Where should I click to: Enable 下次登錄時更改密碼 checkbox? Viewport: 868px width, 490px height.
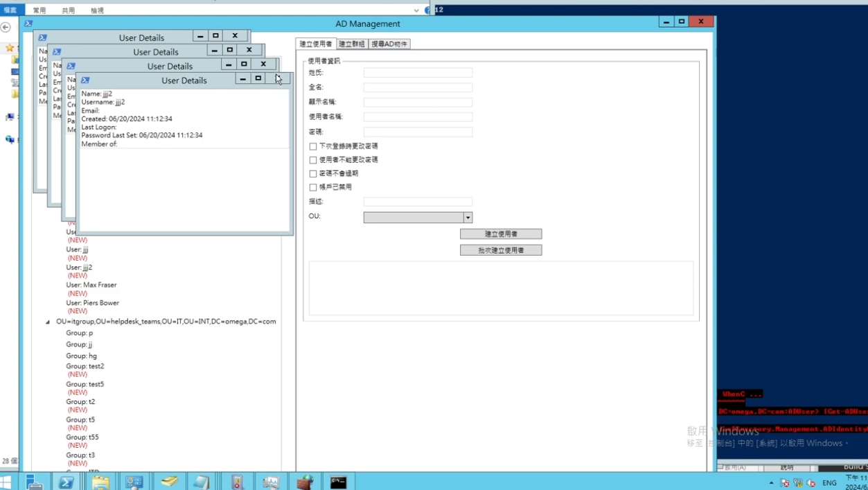(313, 146)
